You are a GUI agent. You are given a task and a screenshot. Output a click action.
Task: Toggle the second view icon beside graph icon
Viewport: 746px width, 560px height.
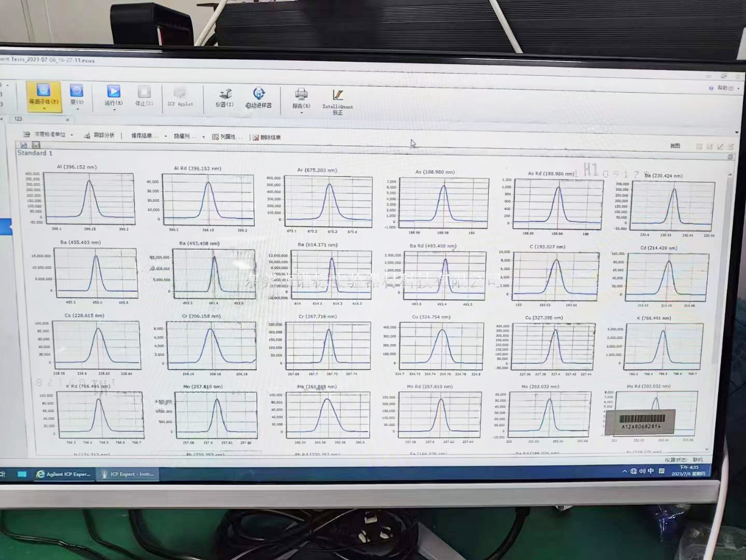click(36, 145)
